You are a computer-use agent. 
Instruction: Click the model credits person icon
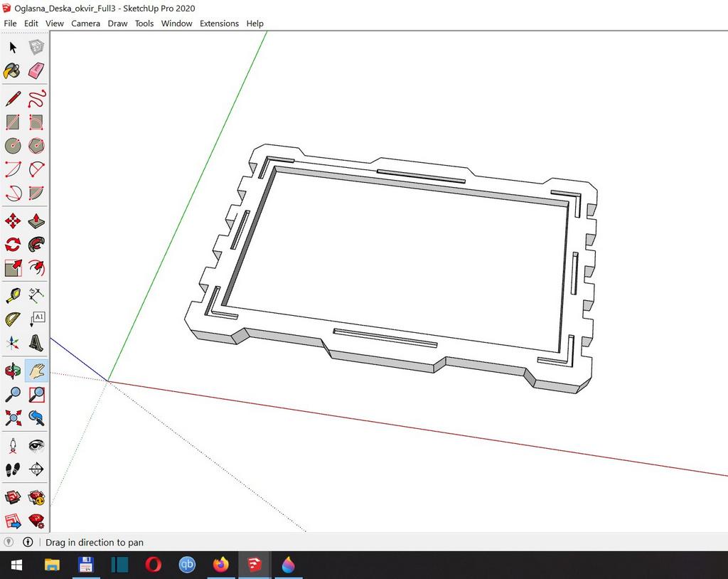click(x=28, y=542)
